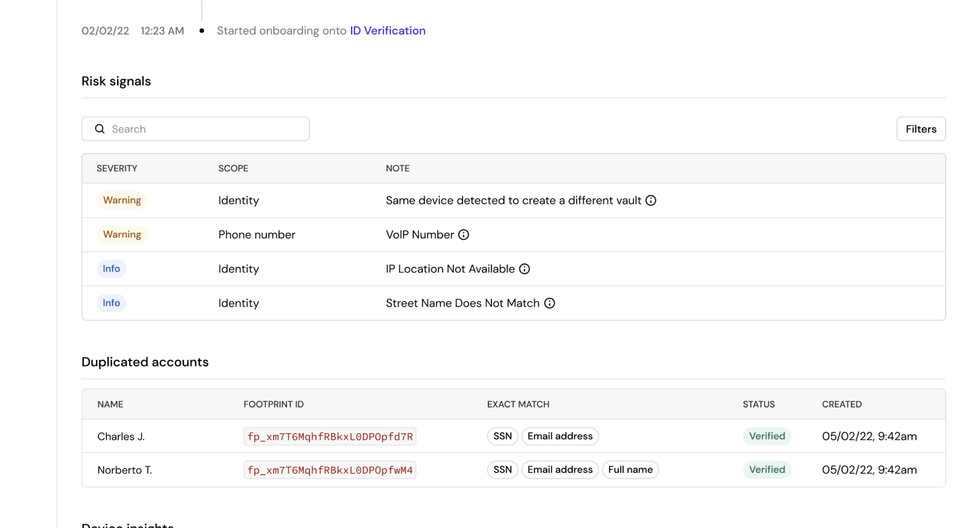Image resolution: width=960 pixels, height=528 pixels.
Task: Click Verified status for Charles J.
Action: tap(767, 436)
